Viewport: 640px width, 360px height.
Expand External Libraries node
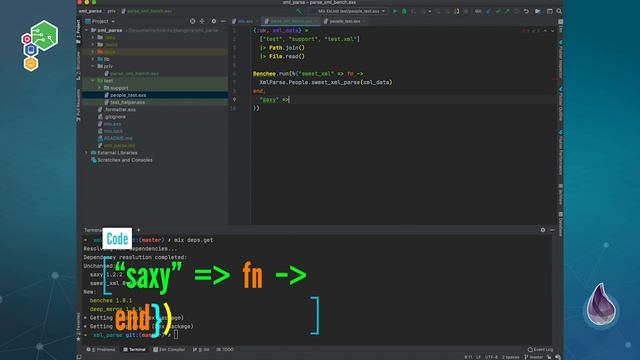87,153
